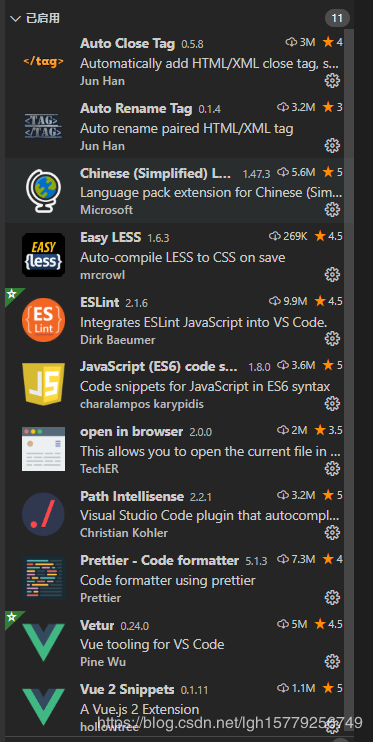
Task: Collapse the 已启用 extensions section
Action: [x=16, y=18]
